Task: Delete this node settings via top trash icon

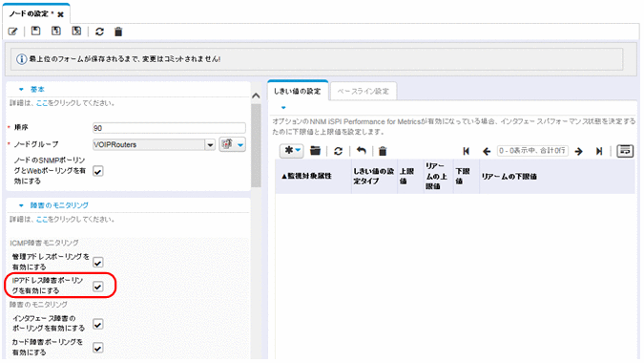Action: point(118,32)
